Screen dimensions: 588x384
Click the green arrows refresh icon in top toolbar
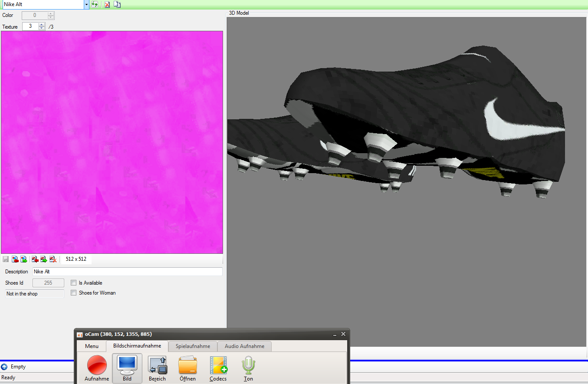pyautogui.click(x=94, y=4)
